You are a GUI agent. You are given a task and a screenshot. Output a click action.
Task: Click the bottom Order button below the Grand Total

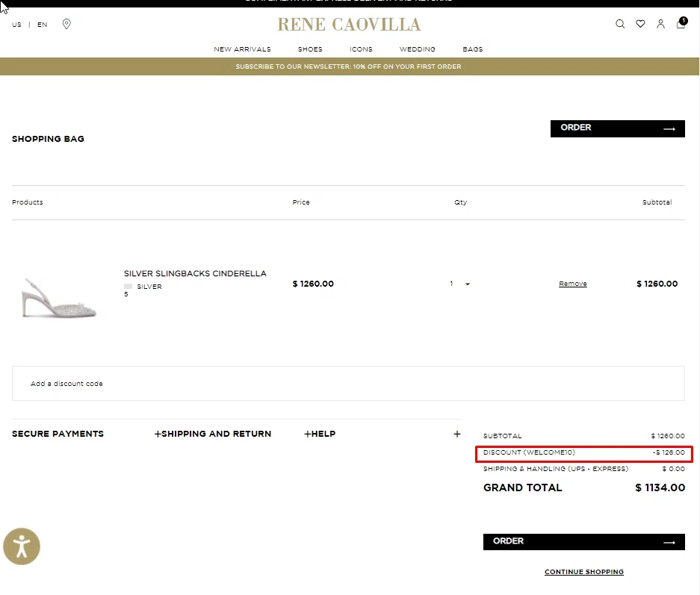click(x=584, y=542)
